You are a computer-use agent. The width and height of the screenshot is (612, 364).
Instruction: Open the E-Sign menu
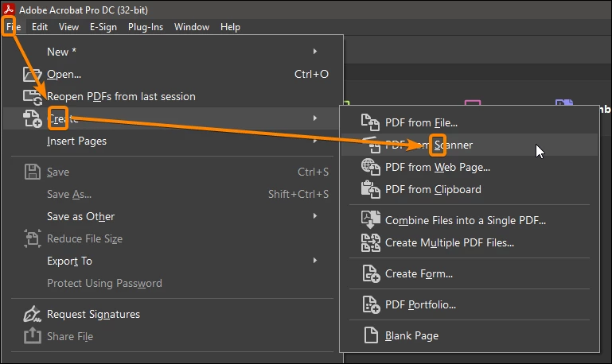pyautogui.click(x=103, y=27)
